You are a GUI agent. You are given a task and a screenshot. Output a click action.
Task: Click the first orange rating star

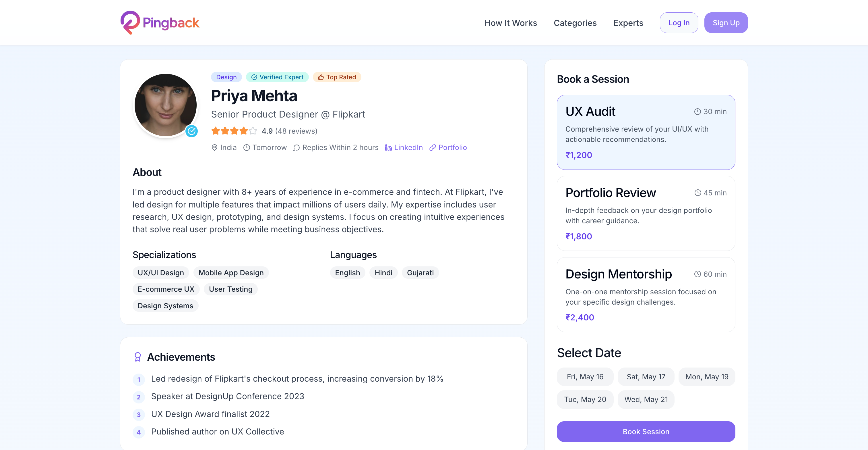coord(215,131)
